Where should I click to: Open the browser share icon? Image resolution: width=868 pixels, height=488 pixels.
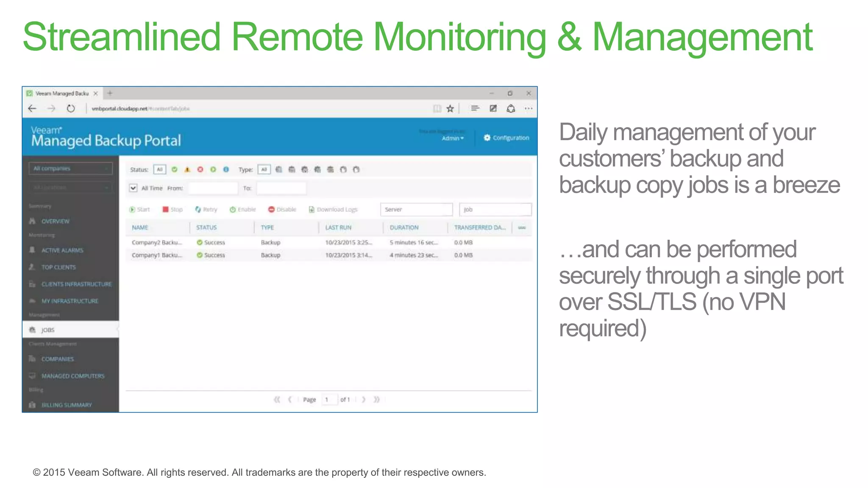[x=511, y=108]
